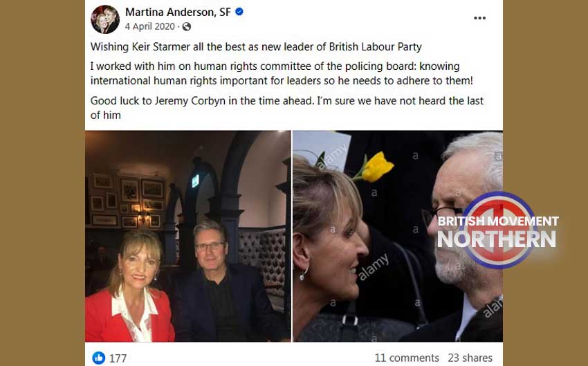View the 11 comments on the post
The width and height of the screenshot is (588, 366).
(x=407, y=358)
